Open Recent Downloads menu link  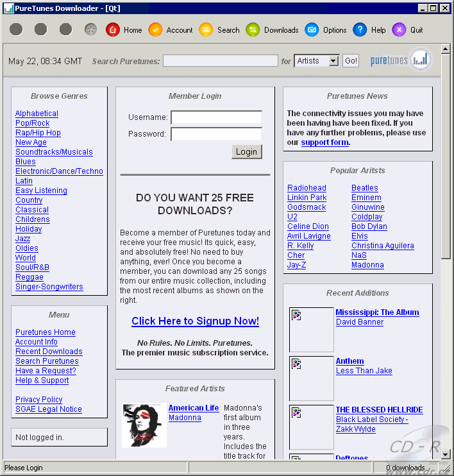click(49, 352)
